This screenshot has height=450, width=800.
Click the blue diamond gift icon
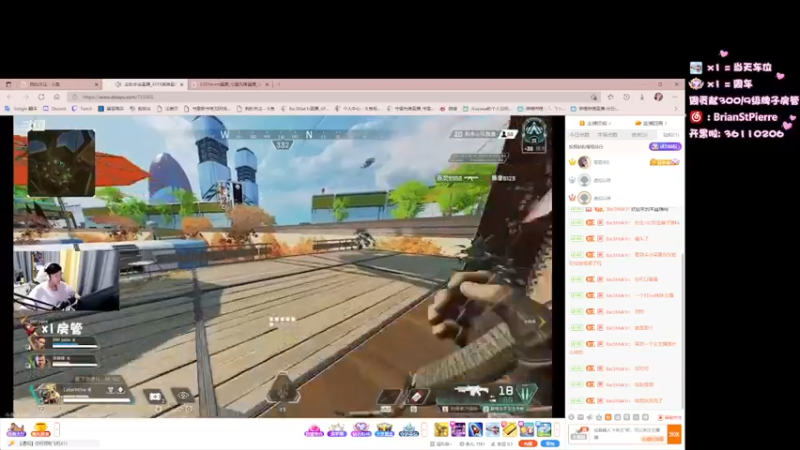tap(408, 430)
